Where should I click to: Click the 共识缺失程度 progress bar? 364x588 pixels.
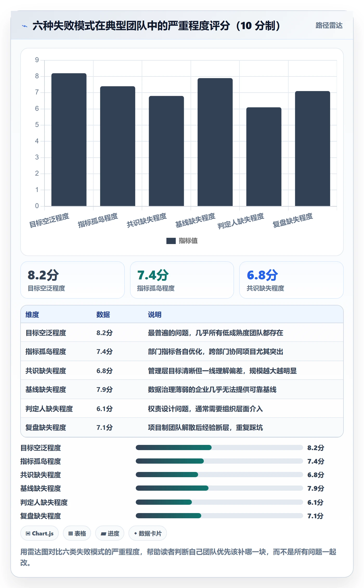219,475
